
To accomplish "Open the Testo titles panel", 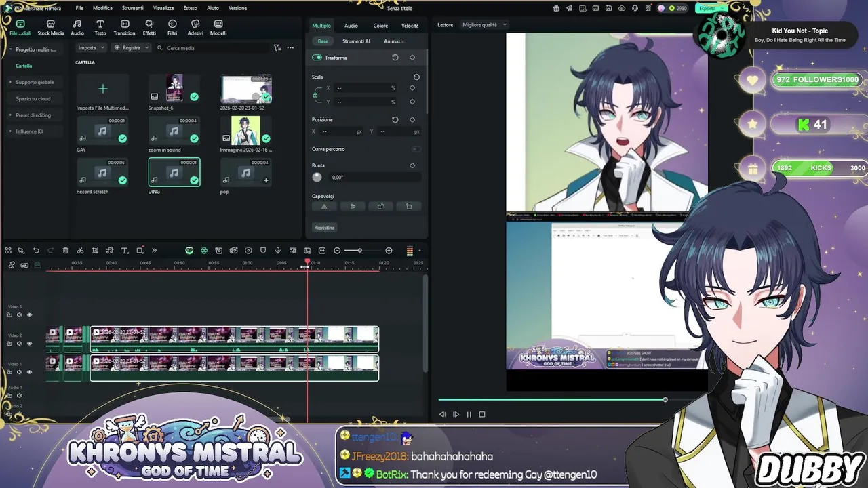I will click(x=100, y=28).
